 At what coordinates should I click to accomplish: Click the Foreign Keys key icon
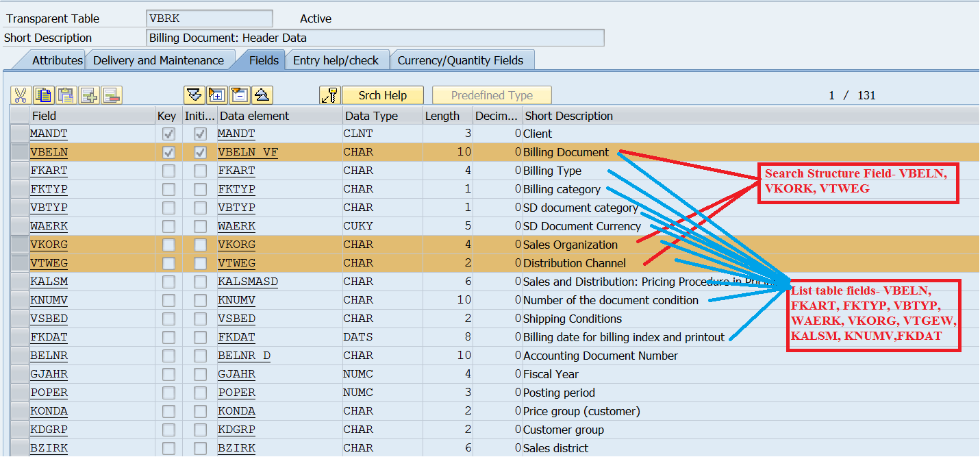pyautogui.click(x=329, y=95)
